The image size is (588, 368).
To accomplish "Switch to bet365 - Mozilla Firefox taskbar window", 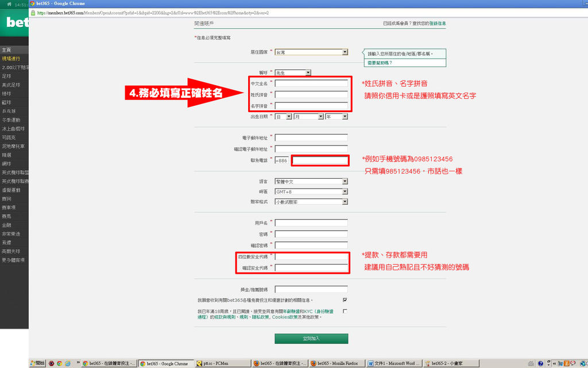I will point(337,363).
